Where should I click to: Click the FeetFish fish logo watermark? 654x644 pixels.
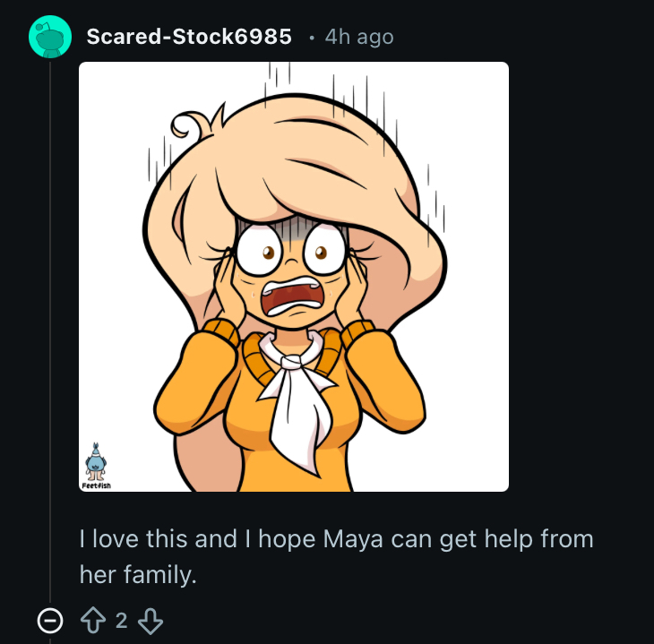click(95, 461)
